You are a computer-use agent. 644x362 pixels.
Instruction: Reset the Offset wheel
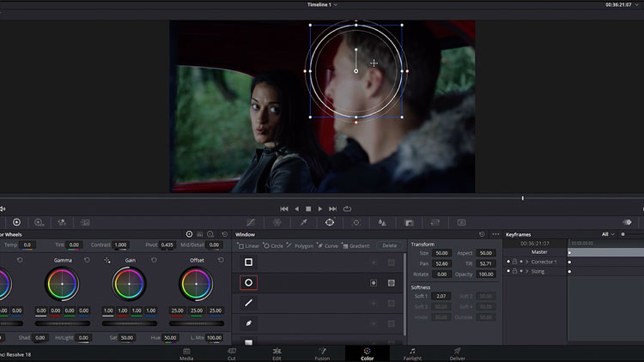(221, 260)
